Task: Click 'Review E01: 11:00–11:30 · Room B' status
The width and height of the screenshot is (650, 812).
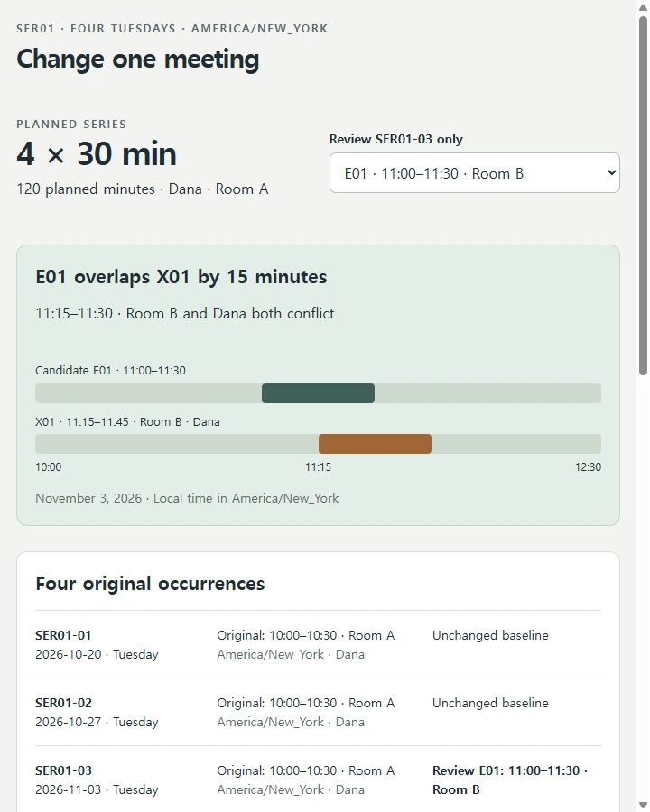Action: (x=510, y=780)
